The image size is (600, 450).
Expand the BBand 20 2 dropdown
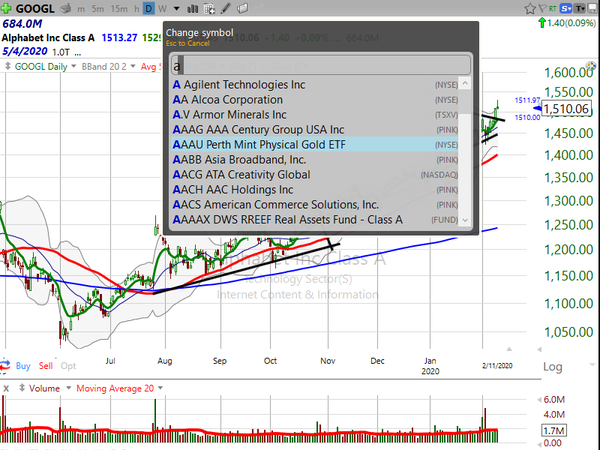click(133, 66)
